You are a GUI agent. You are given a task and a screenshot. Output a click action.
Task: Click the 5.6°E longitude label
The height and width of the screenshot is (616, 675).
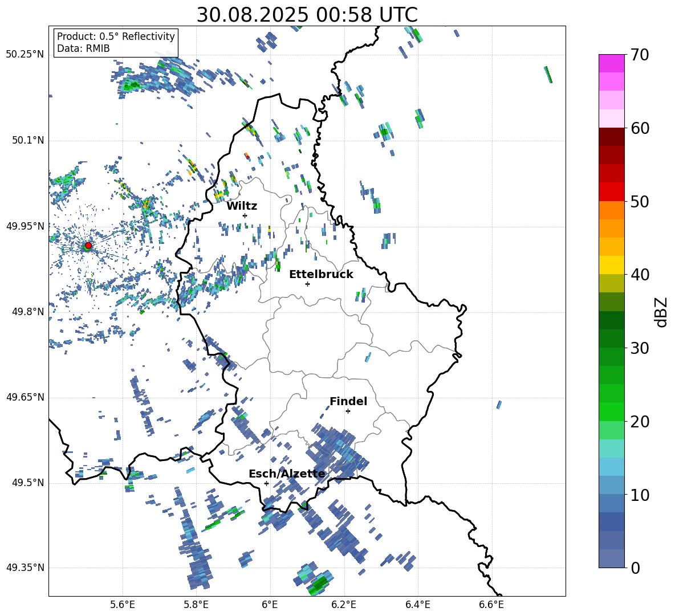coord(123,605)
